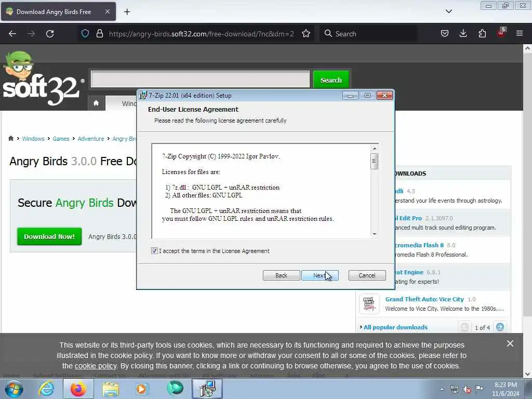Open the list all tabs chevron
This screenshot has height=399, width=532.
coord(448,11)
